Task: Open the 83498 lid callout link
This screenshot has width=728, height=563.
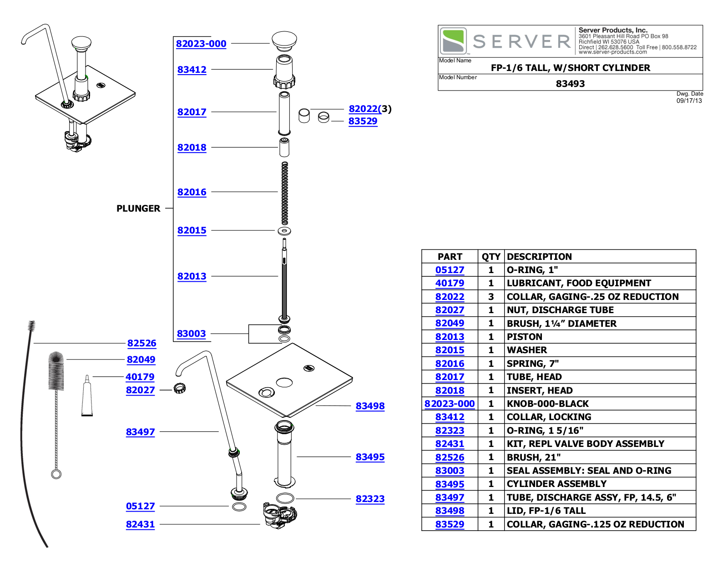Action: click(370, 406)
